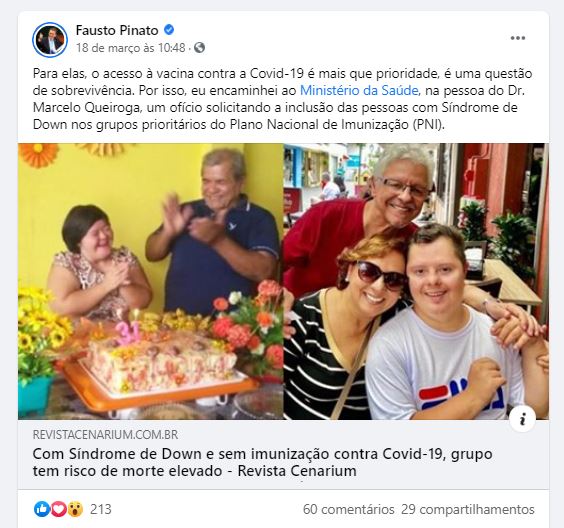
Task: Open Fausto Pinato's profile picture
Action: pyautogui.click(x=50, y=40)
